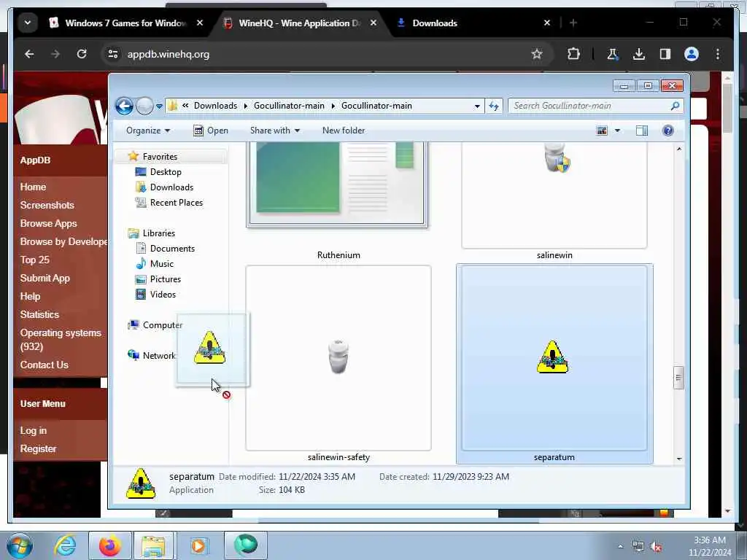The image size is (747, 560).
Task: Open the recent locations dropdown arrow
Action: point(159,106)
